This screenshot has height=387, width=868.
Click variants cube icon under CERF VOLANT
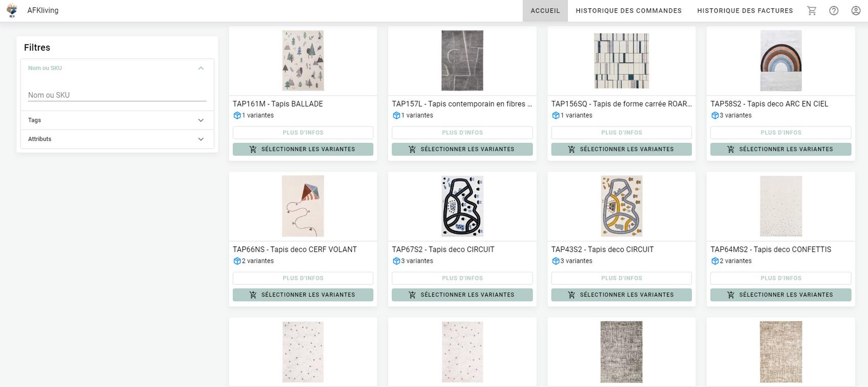pyautogui.click(x=237, y=261)
